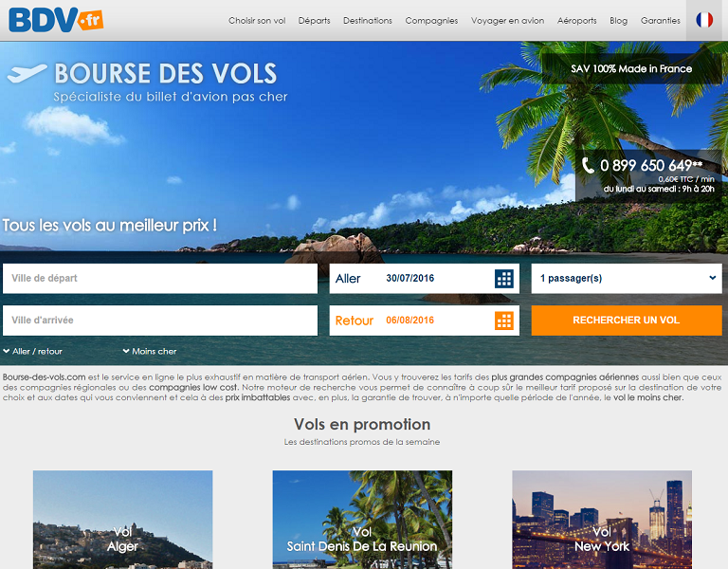728x569 pixels.
Task: Click the Spécialiste du billet d'avion pas cher tagline
Action: [171, 97]
